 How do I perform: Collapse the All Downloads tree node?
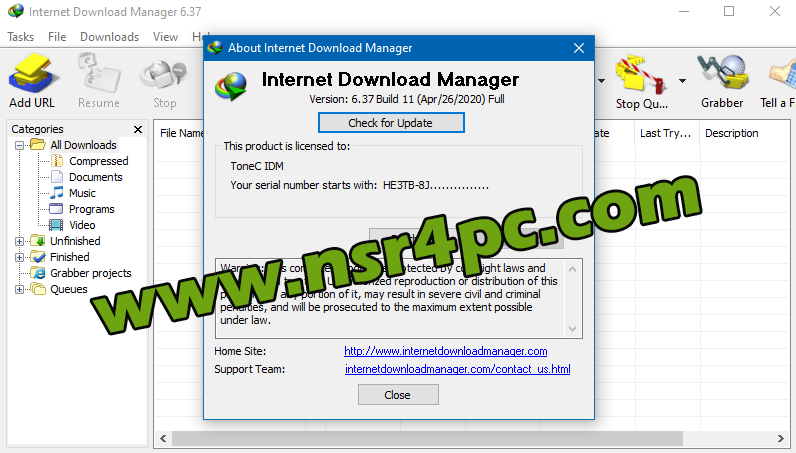click(19, 145)
